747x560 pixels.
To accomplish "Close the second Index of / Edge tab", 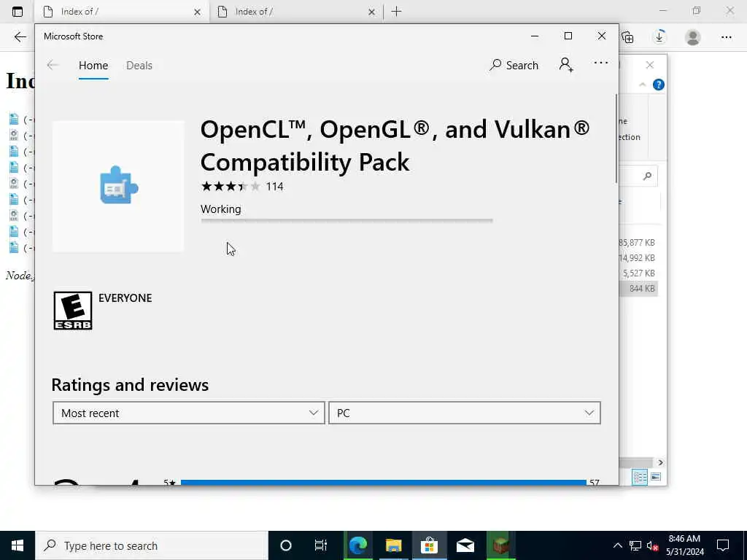I will [371, 12].
